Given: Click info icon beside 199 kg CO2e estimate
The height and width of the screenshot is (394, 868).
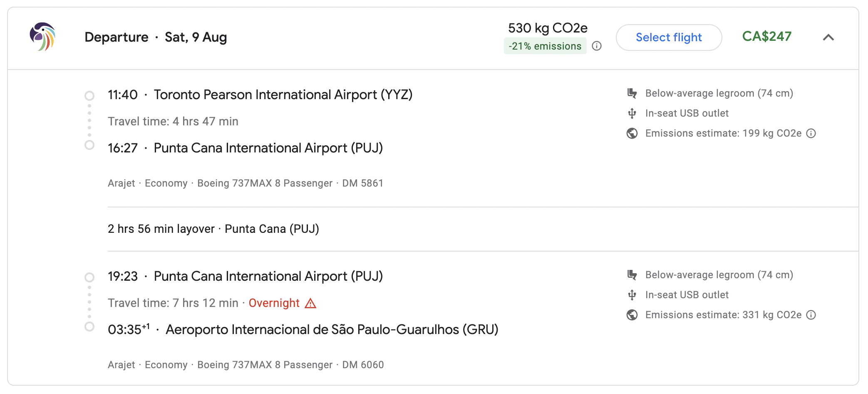Looking at the screenshot, I should click(x=811, y=133).
